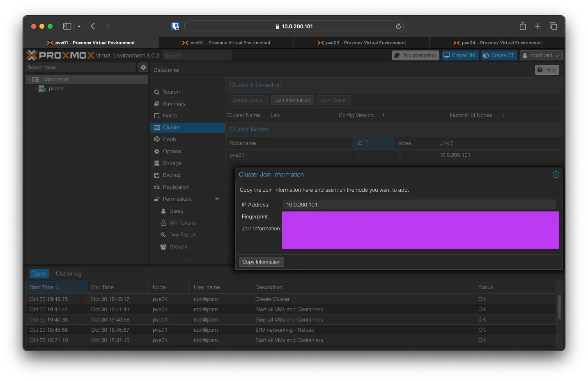This screenshot has height=381, width=588.
Task: Click the Proxmox search field
Action: pos(196,55)
